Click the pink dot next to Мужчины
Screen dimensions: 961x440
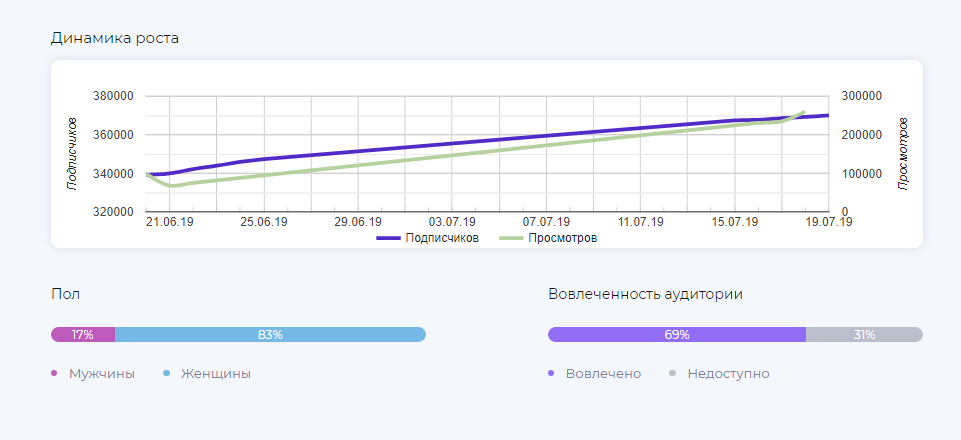[x=54, y=373]
